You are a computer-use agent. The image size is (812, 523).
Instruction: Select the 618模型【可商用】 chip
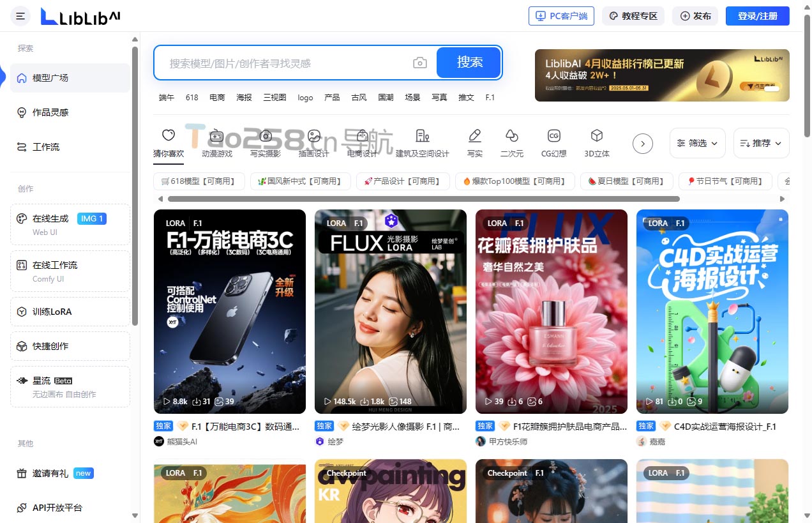(x=199, y=181)
